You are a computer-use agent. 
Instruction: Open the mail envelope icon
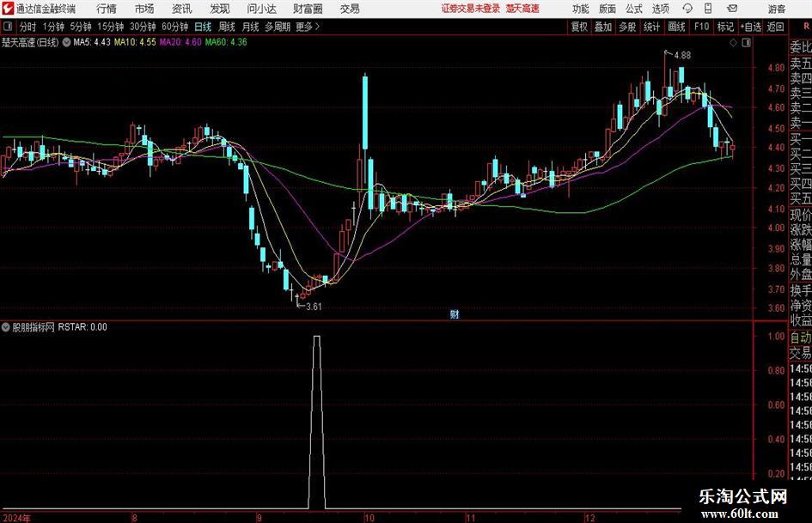click(x=732, y=9)
